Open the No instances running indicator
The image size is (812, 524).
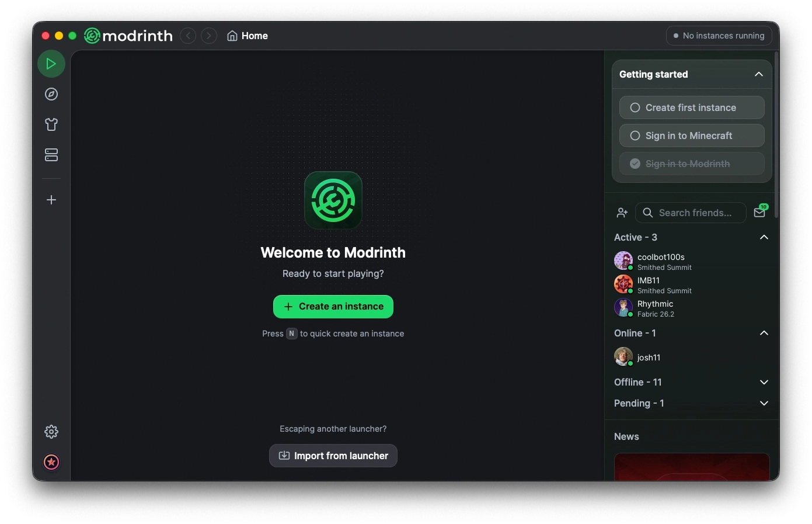coord(719,36)
